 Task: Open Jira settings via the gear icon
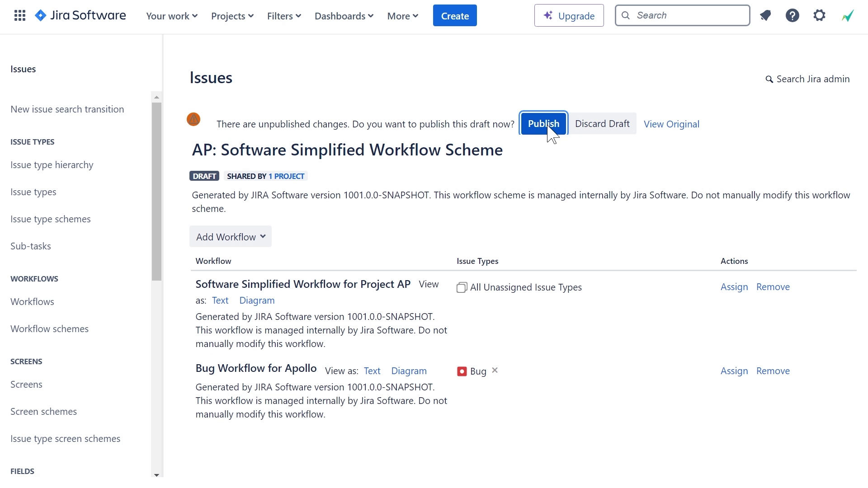(820, 15)
